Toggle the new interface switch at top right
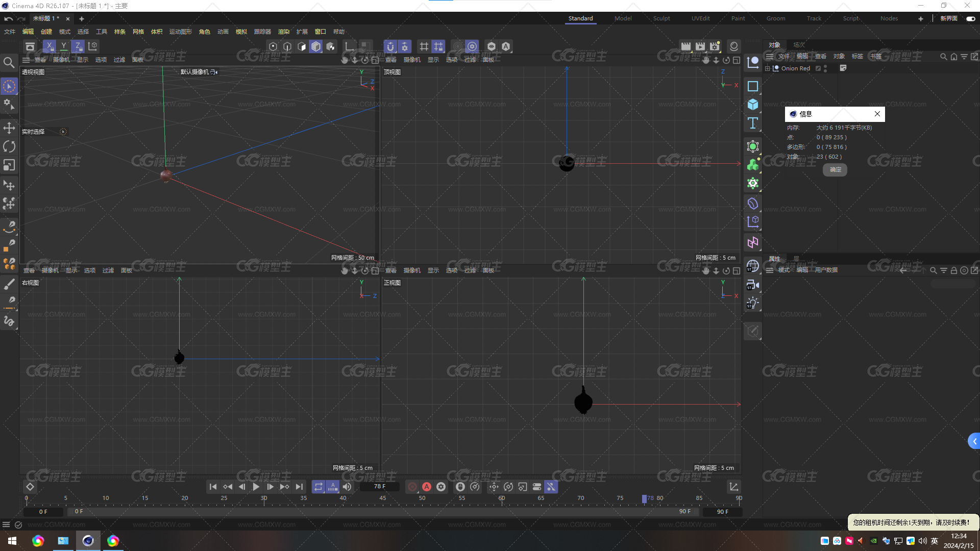This screenshot has width=980, height=551. pos(970,18)
